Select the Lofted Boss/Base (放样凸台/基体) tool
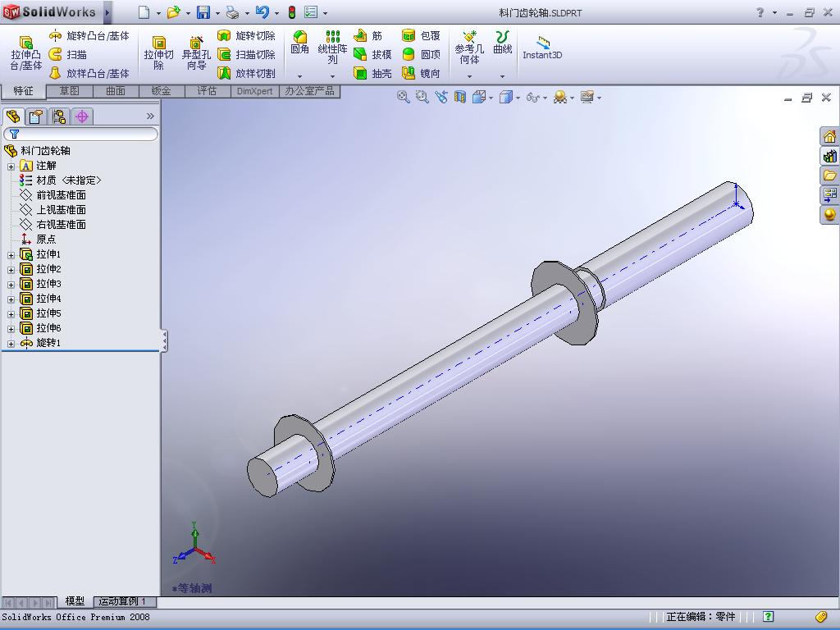The height and width of the screenshot is (630, 840). pyautogui.click(x=89, y=73)
